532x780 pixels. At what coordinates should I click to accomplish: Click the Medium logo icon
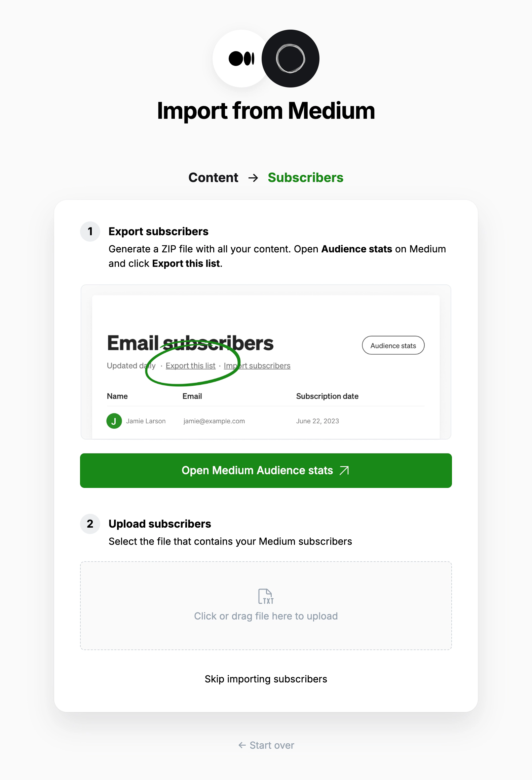point(241,59)
